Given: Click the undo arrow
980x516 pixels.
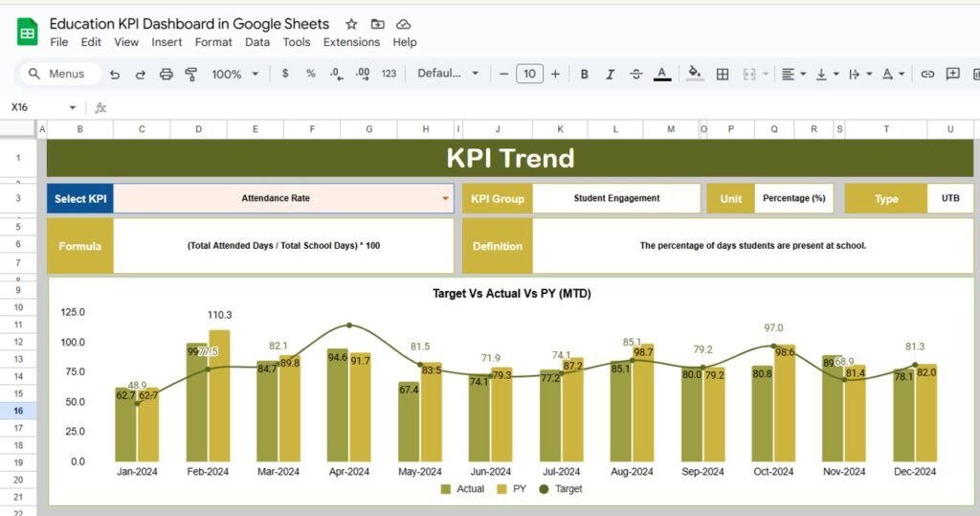Looking at the screenshot, I should (115, 74).
